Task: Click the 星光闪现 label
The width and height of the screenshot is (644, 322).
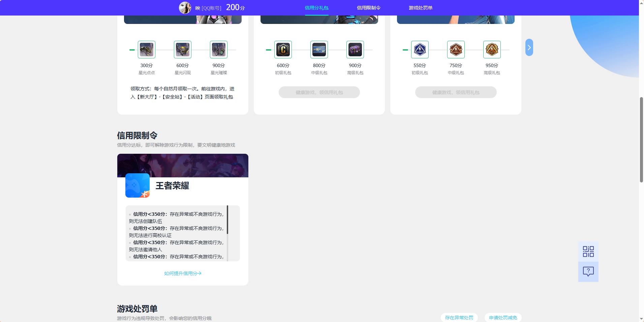Action: pyautogui.click(x=183, y=73)
